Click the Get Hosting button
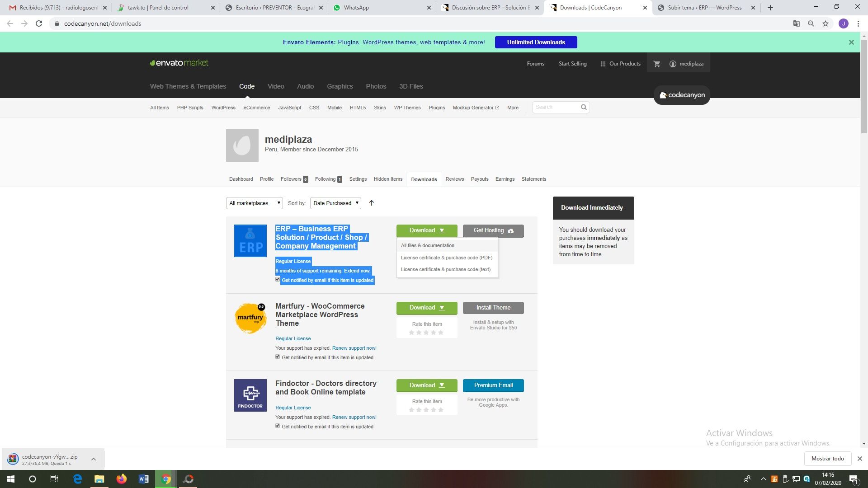This screenshot has width=868, height=488. [493, 230]
